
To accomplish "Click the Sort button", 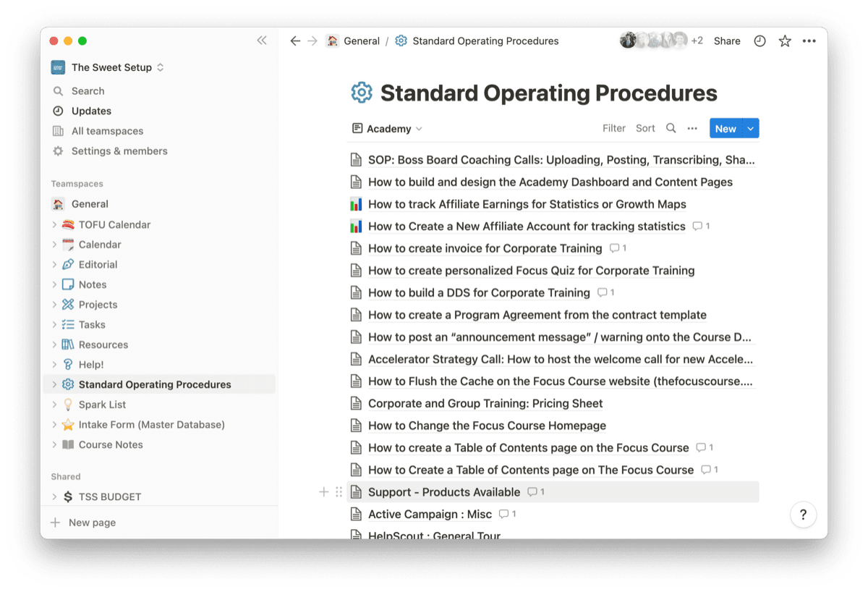I will point(645,128).
